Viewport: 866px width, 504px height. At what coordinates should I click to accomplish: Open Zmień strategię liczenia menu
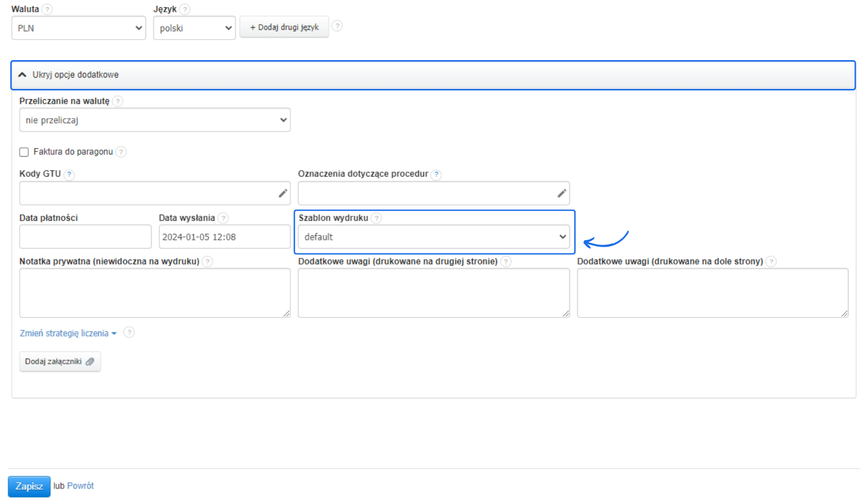[68, 333]
